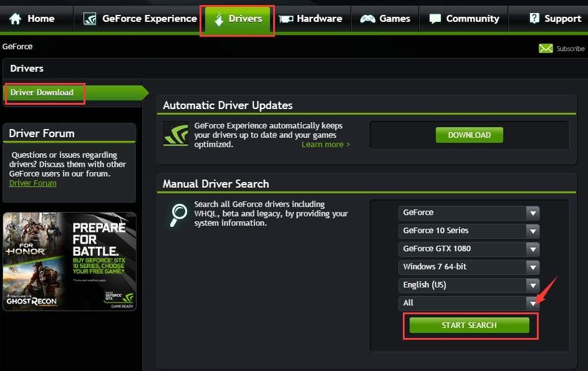Click the START SEARCH button

pyautogui.click(x=469, y=325)
